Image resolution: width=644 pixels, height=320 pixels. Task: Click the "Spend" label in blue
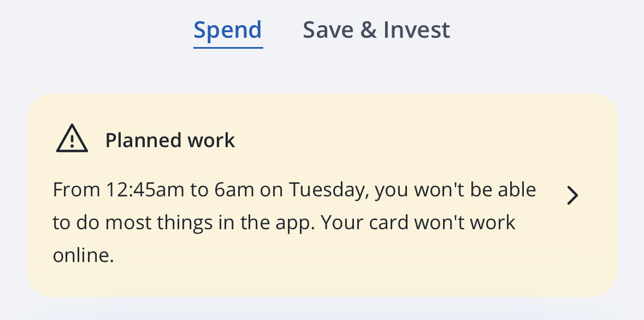tap(228, 30)
